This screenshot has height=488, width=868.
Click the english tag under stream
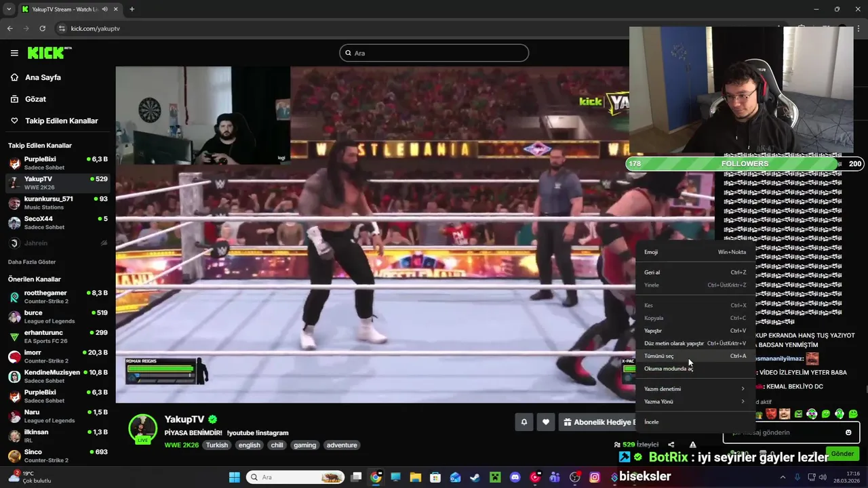pos(250,445)
